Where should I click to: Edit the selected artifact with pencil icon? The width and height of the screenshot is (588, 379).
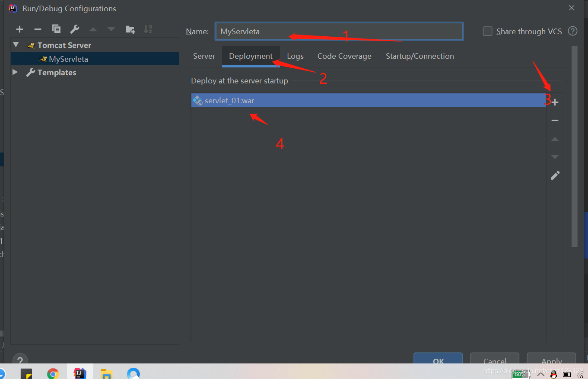coord(555,175)
